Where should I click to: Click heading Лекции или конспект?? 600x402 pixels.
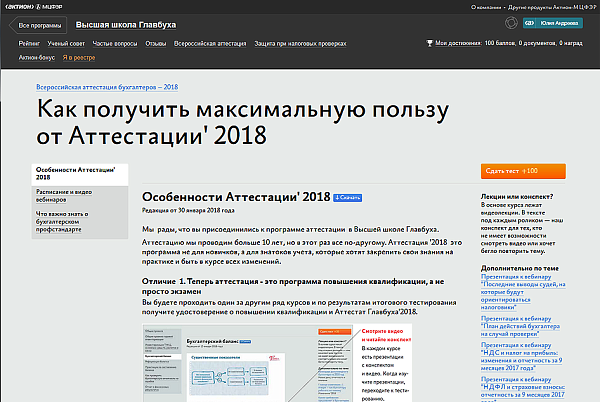point(517,197)
